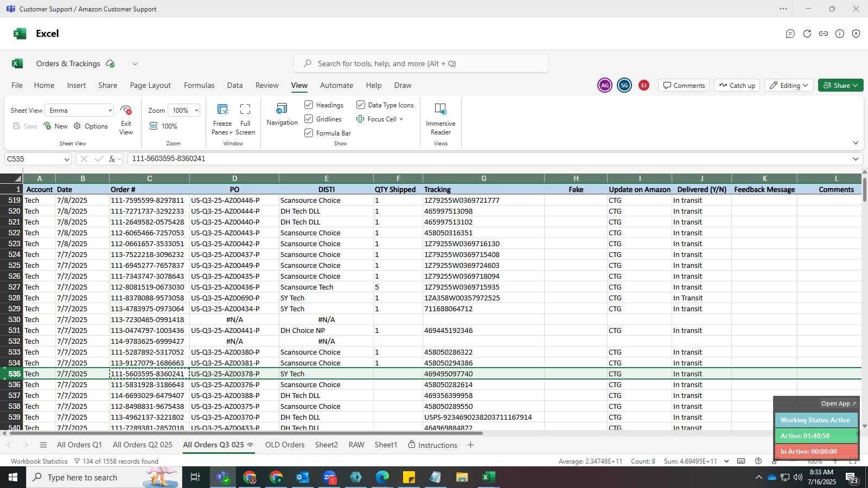This screenshot has width=868, height=488.
Task: Open the Navigation pane
Action: coord(282,115)
